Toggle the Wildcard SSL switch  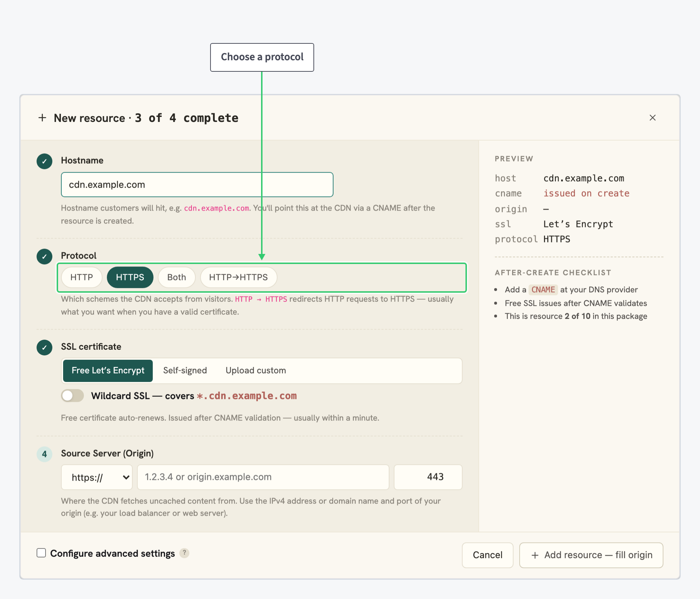[72, 396]
